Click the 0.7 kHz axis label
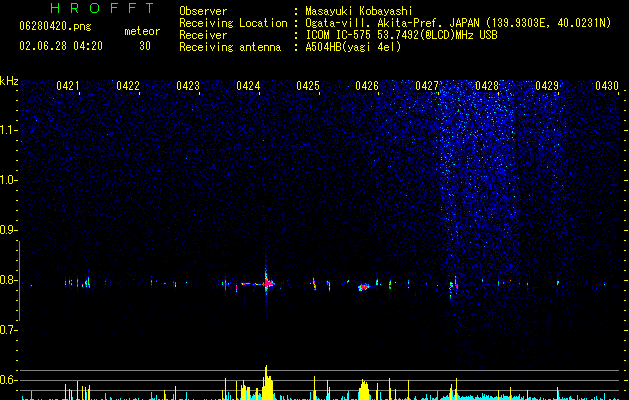Viewport: 629px width, 400px height. 8,330
